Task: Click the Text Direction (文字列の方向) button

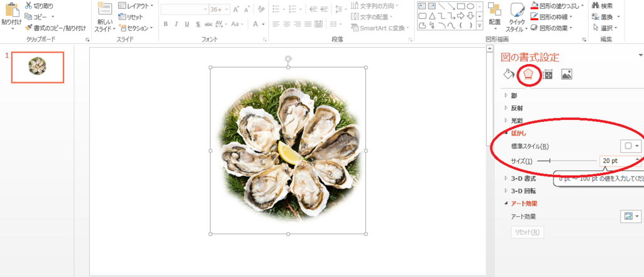Action: click(374, 6)
